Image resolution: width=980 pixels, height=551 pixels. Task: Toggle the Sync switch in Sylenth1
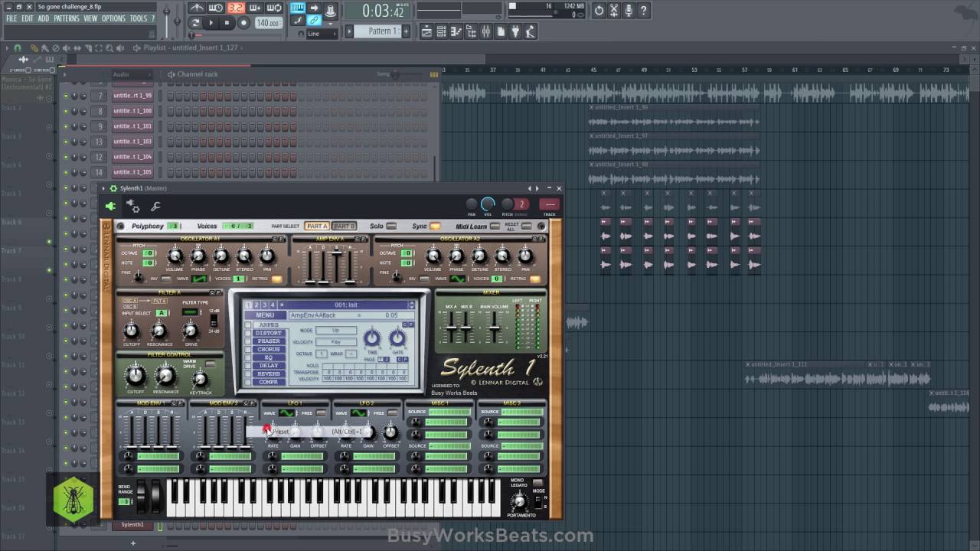tap(435, 227)
